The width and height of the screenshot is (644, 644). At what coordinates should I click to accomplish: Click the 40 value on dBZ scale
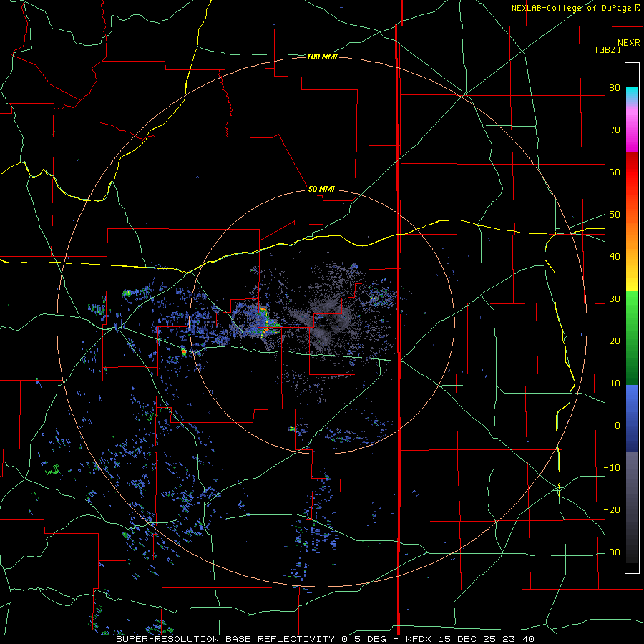[615, 257]
